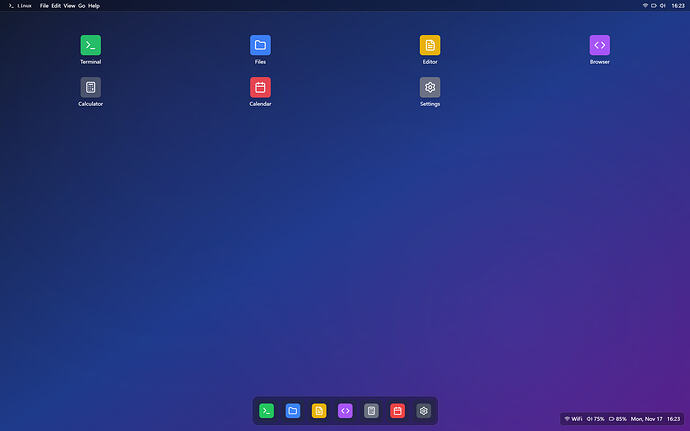The image size is (690, 431).
Task: Open the File menu
Action: pos(44,6)
